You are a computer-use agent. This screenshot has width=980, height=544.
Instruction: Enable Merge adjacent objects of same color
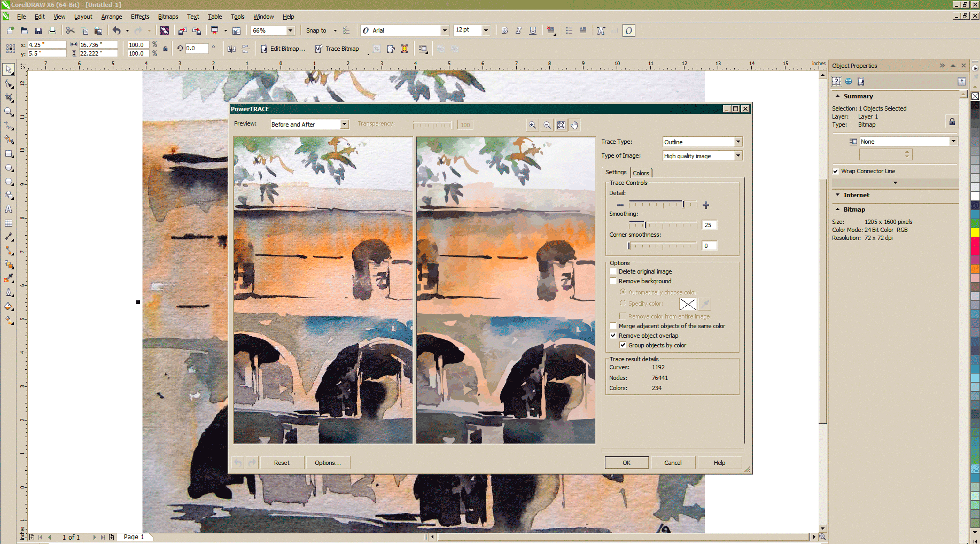point(613,326)
